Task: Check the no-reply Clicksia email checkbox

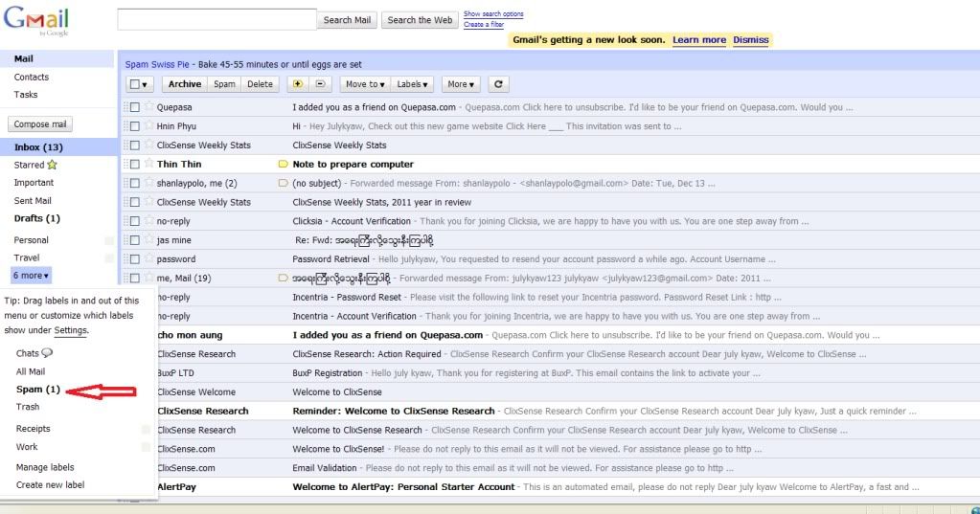Action: [134, 221]
